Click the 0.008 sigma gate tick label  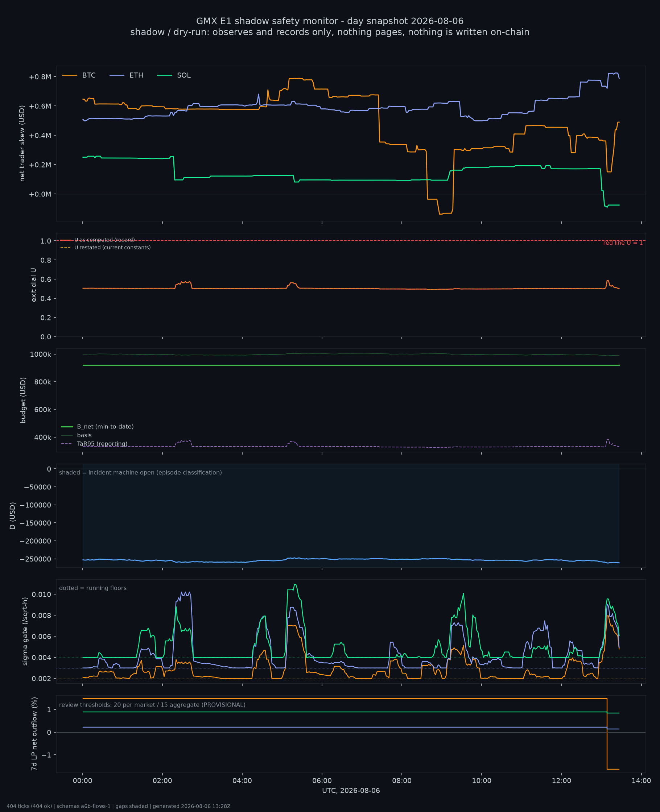pyautogui.click(x=42, y=616)
